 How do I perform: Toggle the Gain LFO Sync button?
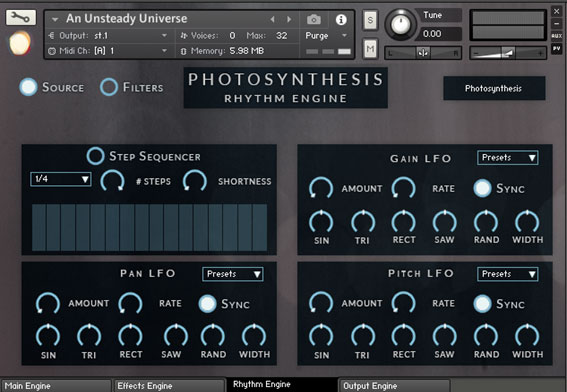(x=482, y=188)
